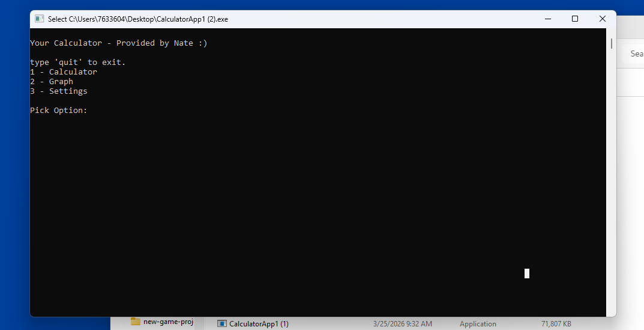Click the console vertical scrollbar thumb
The height and width of the screenshot is (330, 644).
(611, 43)
